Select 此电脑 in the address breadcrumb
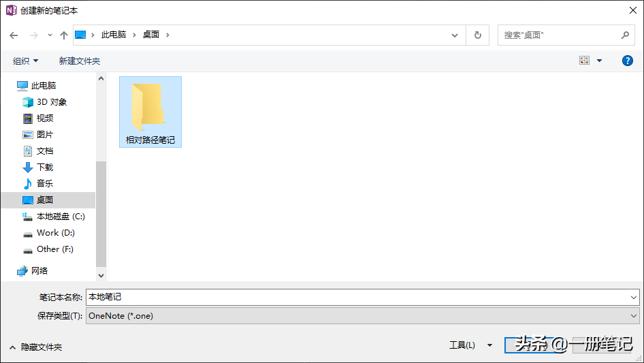This screenshot has height=363, width=644. [114, 35]
